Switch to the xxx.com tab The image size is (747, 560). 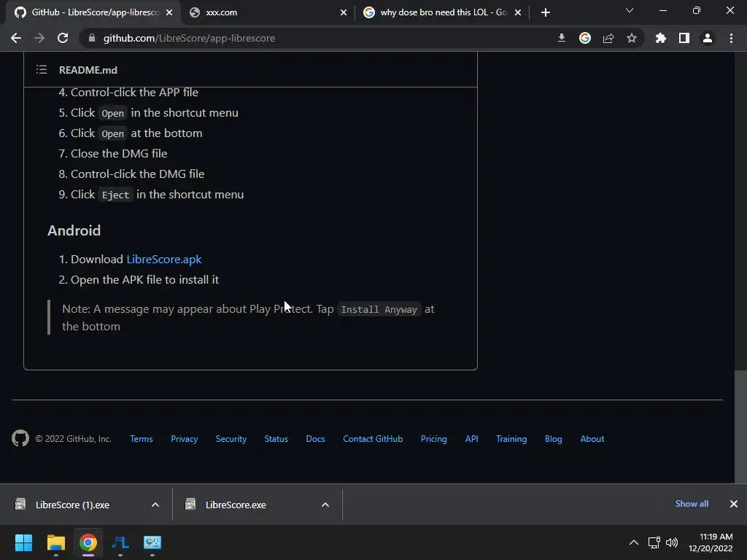click(x=268, y=12)
